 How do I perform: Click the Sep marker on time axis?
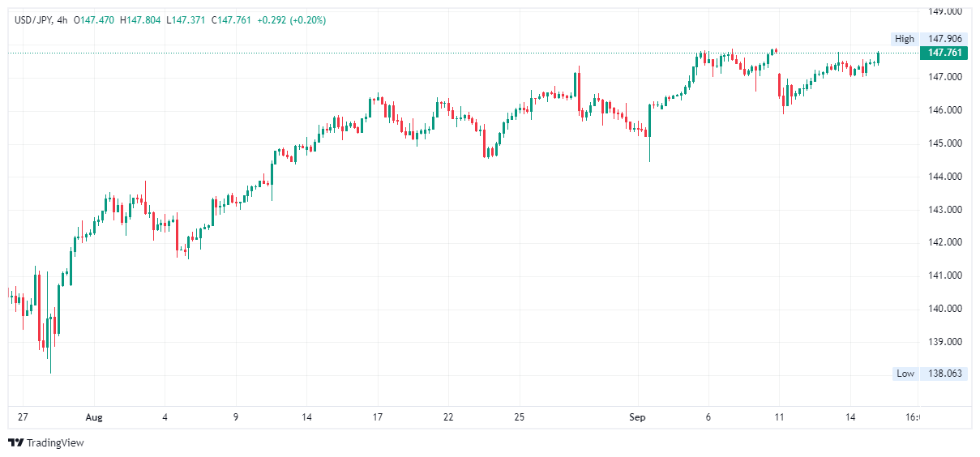[x=639, y=417]
